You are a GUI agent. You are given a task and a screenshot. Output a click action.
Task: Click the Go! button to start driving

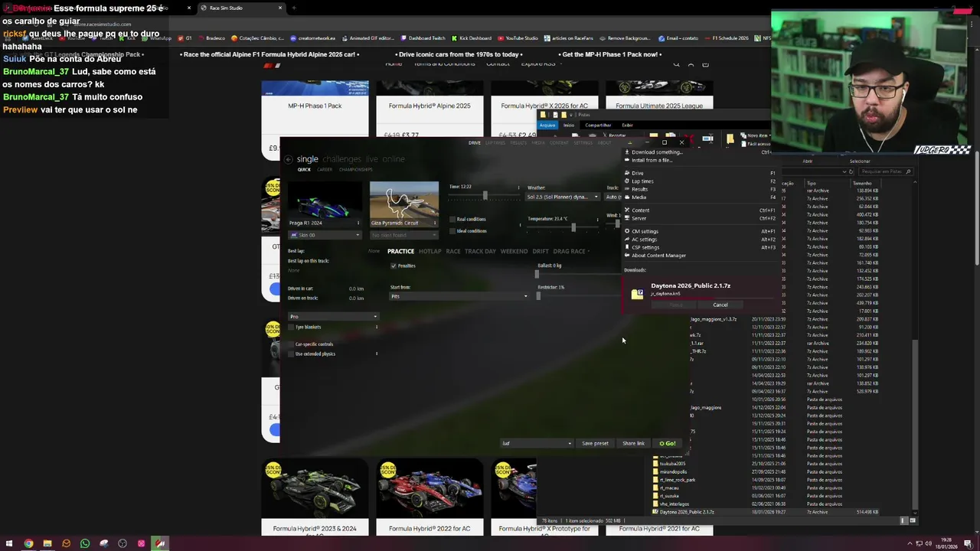[x=668, y=443]
